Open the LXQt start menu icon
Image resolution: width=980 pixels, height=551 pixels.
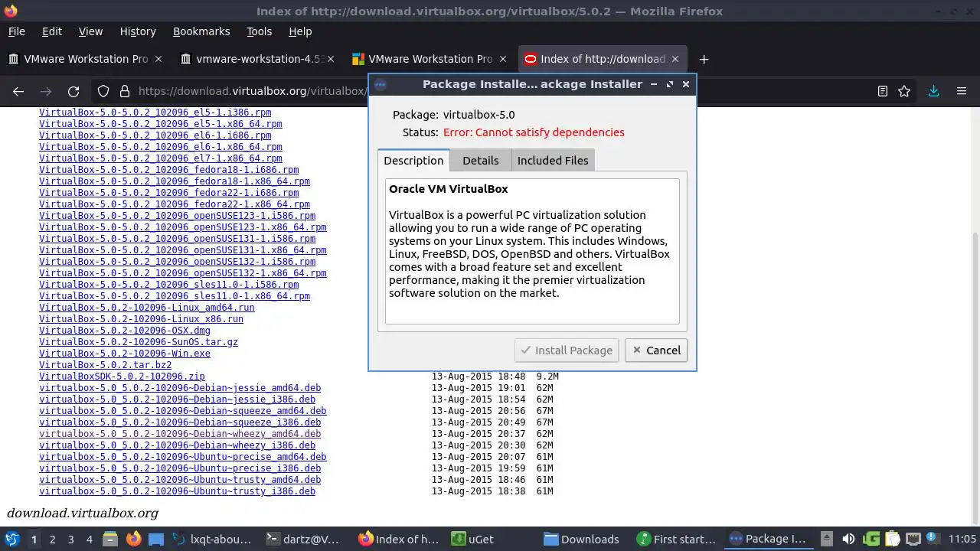point(12,540)
